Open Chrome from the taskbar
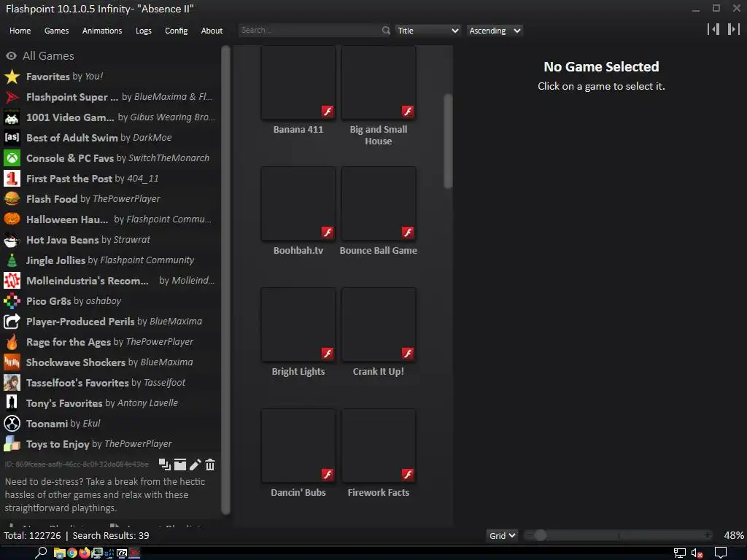 72,553
